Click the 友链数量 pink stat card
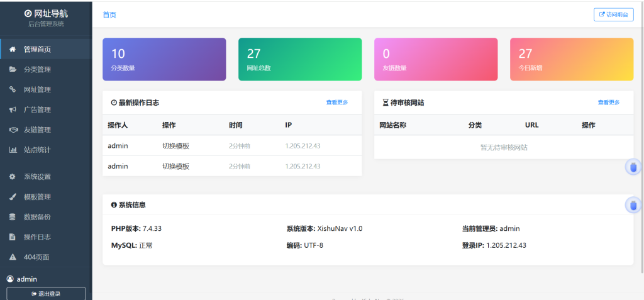644x300 pixels. [x=436, y=59]
